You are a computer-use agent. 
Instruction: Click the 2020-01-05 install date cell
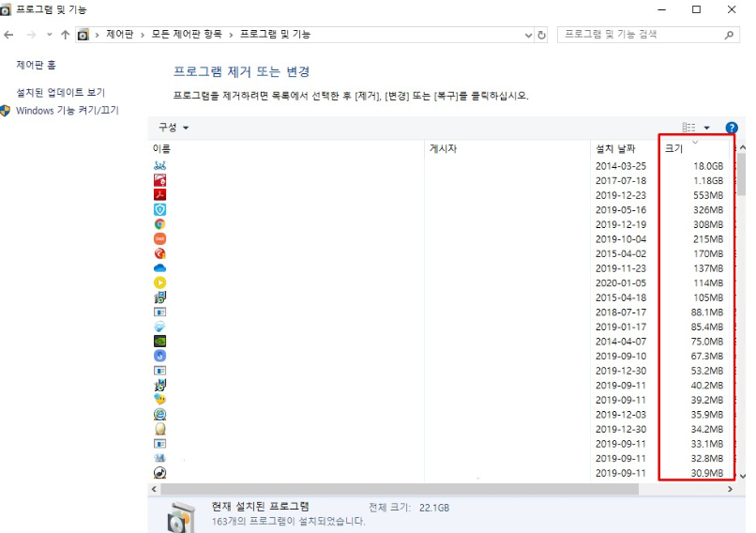(621, 282)
